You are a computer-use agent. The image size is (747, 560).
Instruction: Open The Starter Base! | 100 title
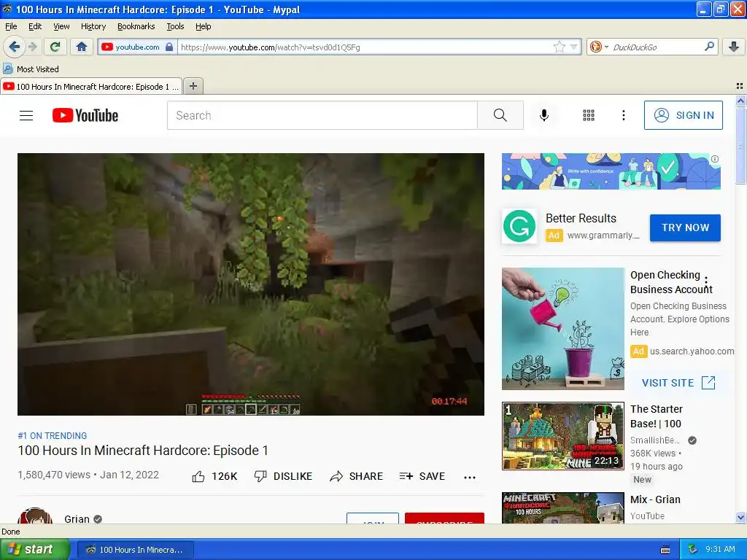coord(656,416)
